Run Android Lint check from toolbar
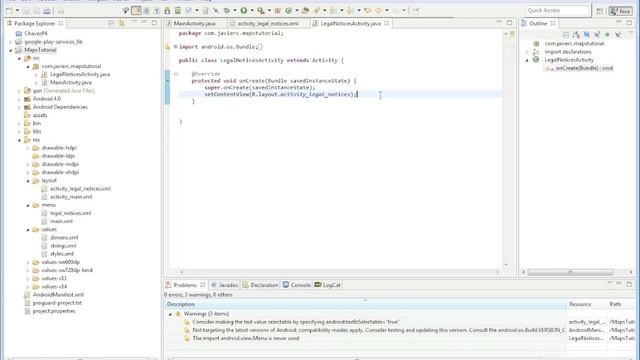Screen dimensions: 640x360 pyautogui.click(x=188, y=11)
